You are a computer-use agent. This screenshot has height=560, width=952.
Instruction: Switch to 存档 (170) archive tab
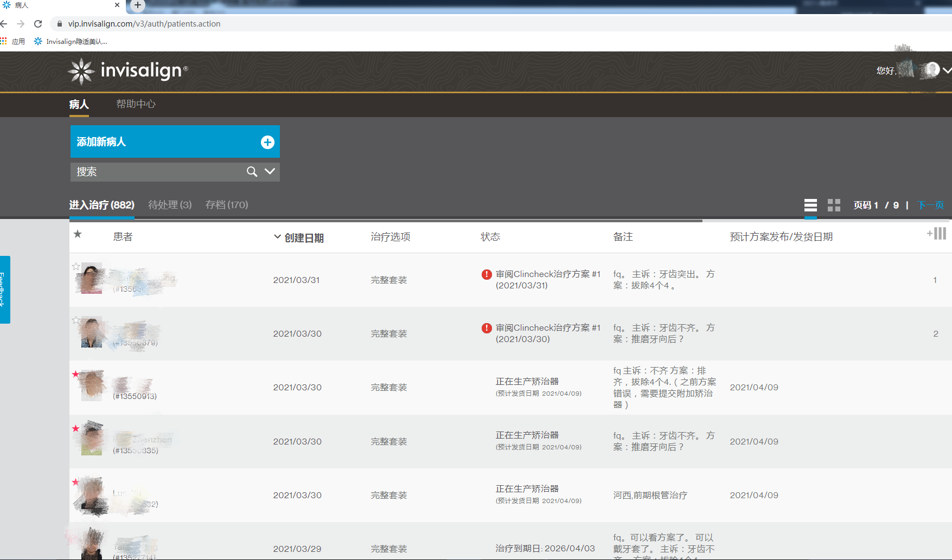click(x=226, y=205)
